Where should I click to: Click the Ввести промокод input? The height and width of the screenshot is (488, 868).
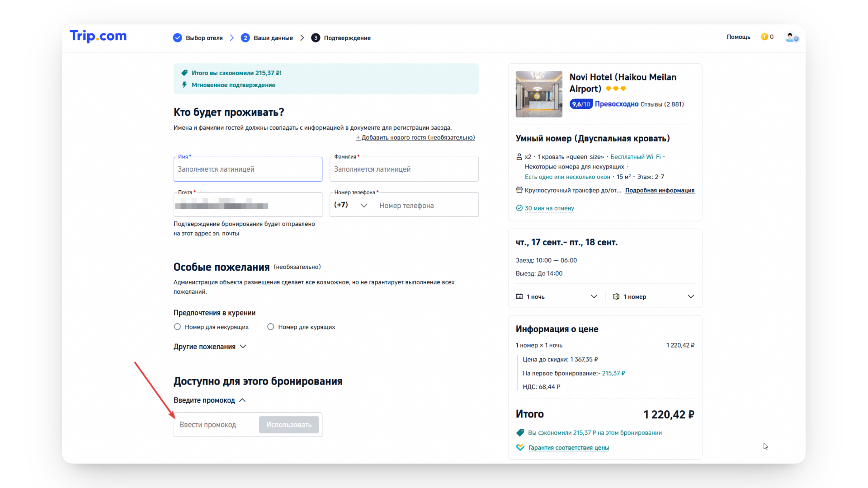(217, 425)
